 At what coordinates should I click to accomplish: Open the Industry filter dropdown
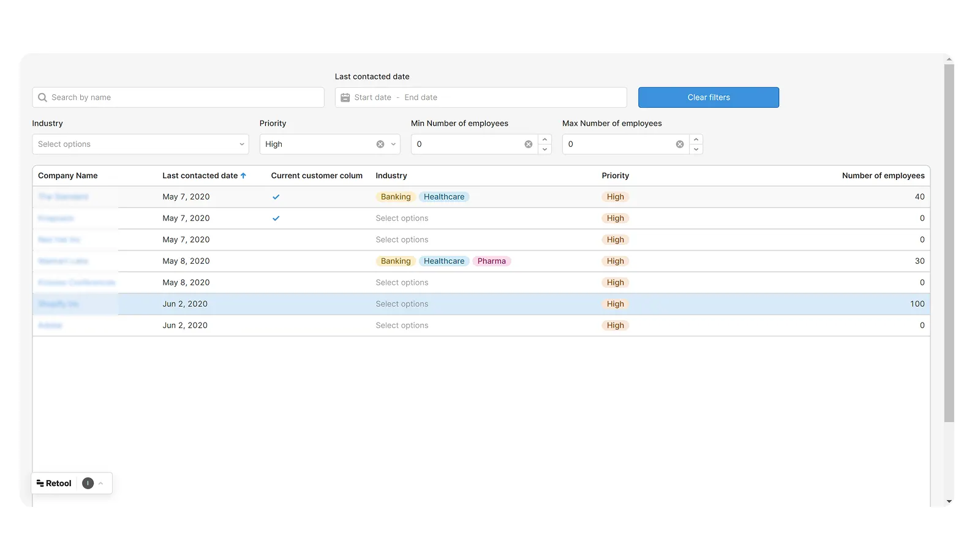(x=140, y=144)
